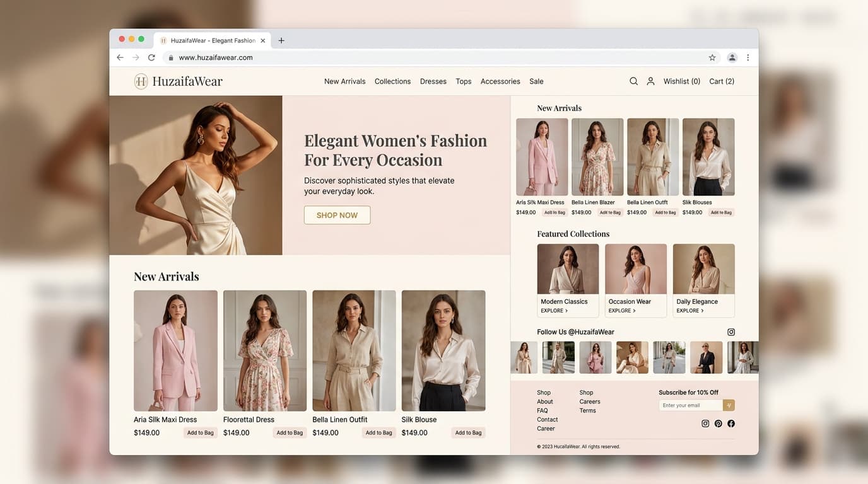Click Instagram icon beside Follow Us @HuzaifaWear

pyautogui.click(x=731, y=332)
